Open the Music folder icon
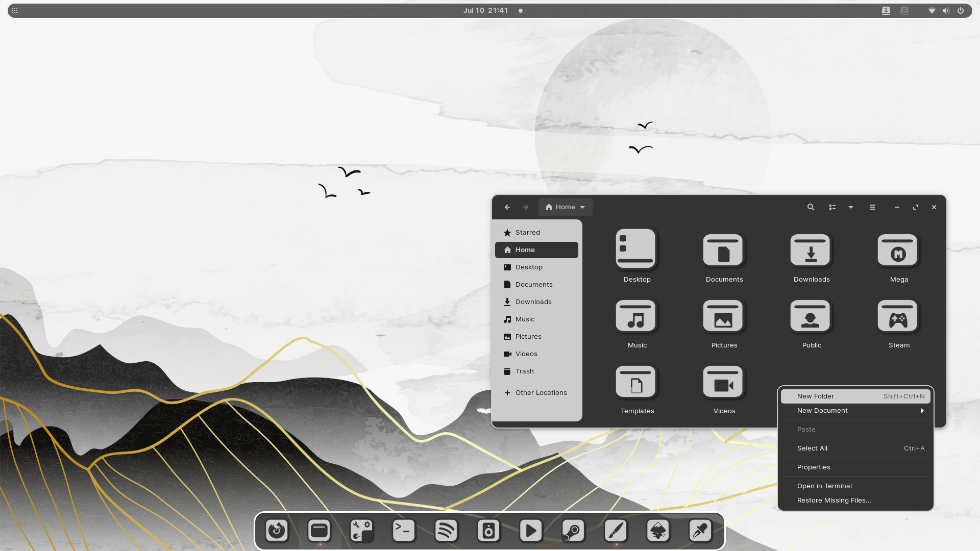 [636, 316]
